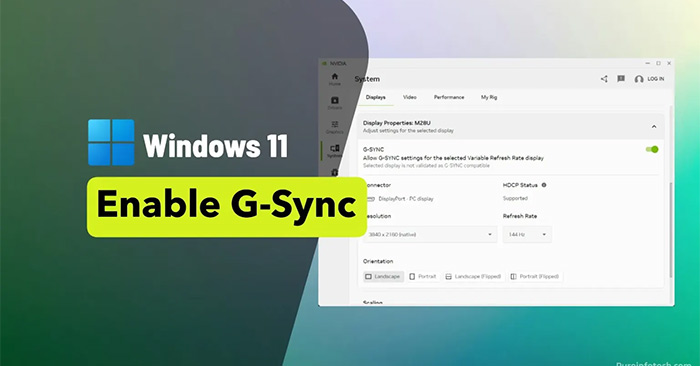Collapse the Display Properties M28U section
Viewport: 700px width, 366px height.
[654, 127]
